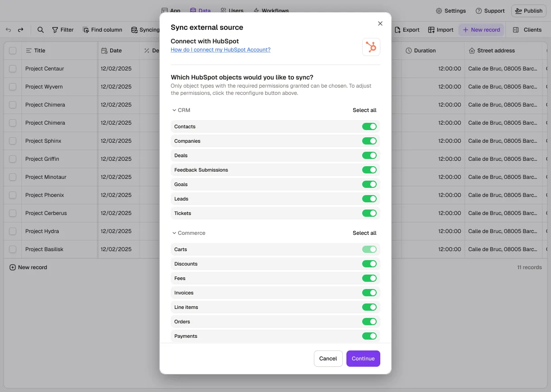551x392 pixels.
Task: Check the select-all rows header checkbox
Action: (x=13, y=51)
